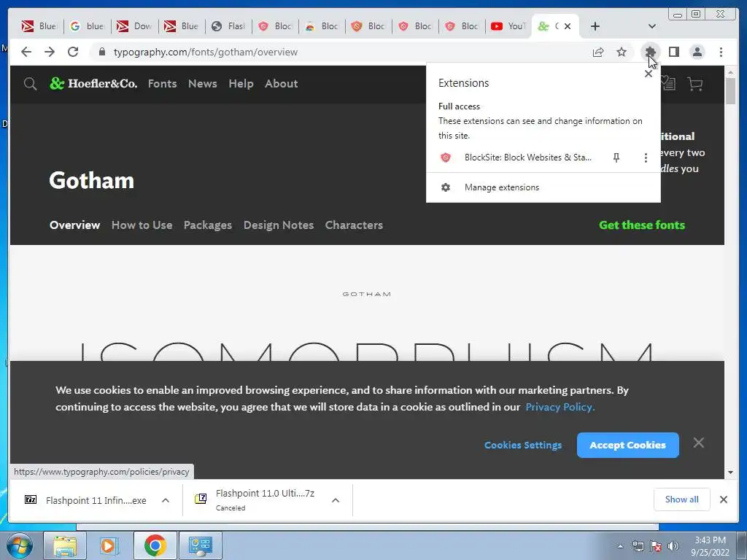Expand the tab search chevron

tap(651, 26)
